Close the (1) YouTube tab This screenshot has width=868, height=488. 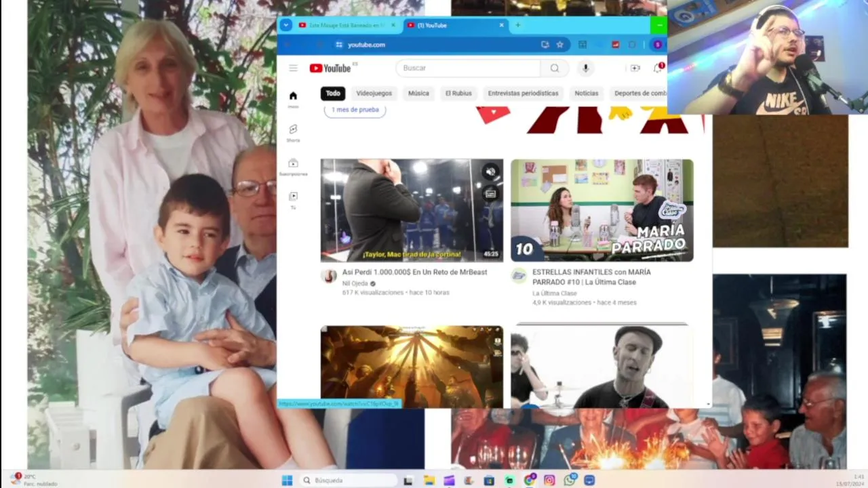502,25
